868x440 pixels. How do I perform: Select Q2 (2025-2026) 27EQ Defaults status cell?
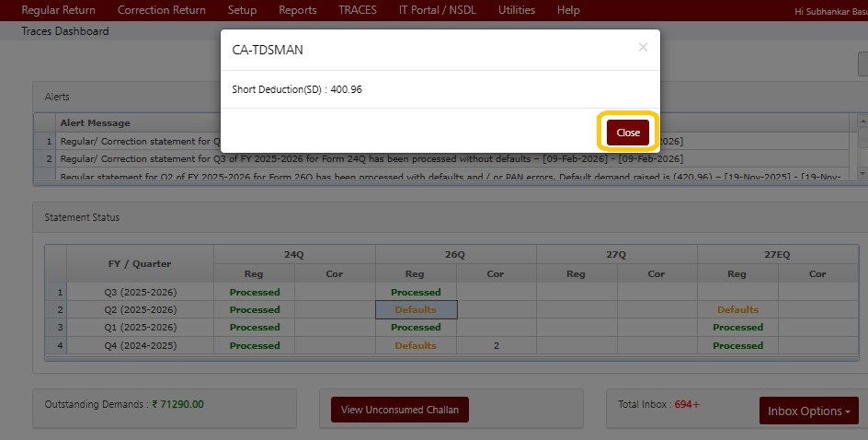(x=737, y=310)
